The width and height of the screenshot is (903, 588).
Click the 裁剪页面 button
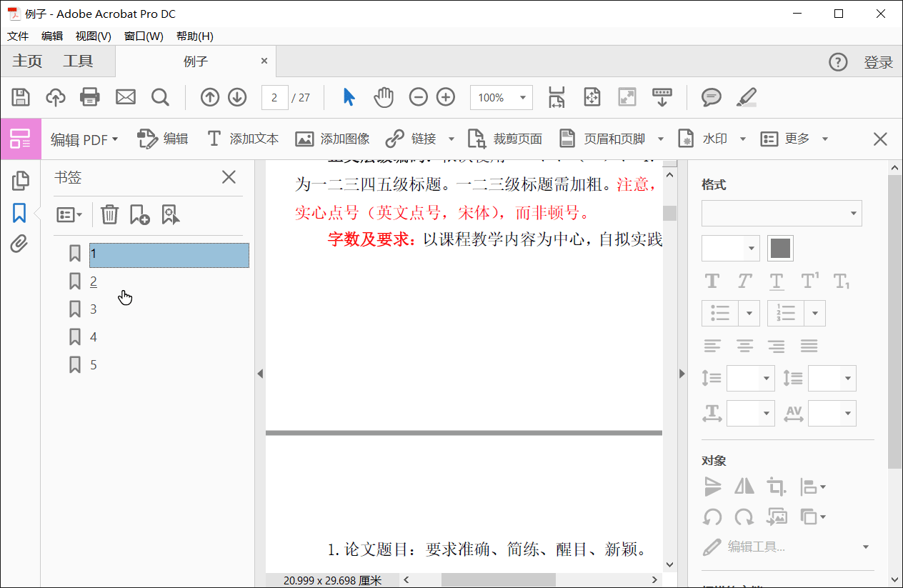click(505, 139)
